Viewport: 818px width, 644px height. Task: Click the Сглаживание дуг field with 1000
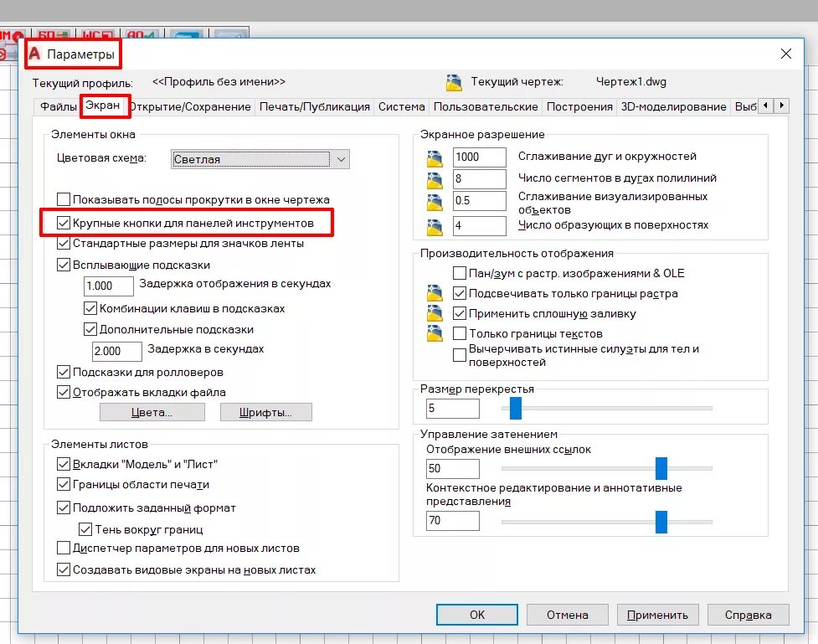(480, 157)
